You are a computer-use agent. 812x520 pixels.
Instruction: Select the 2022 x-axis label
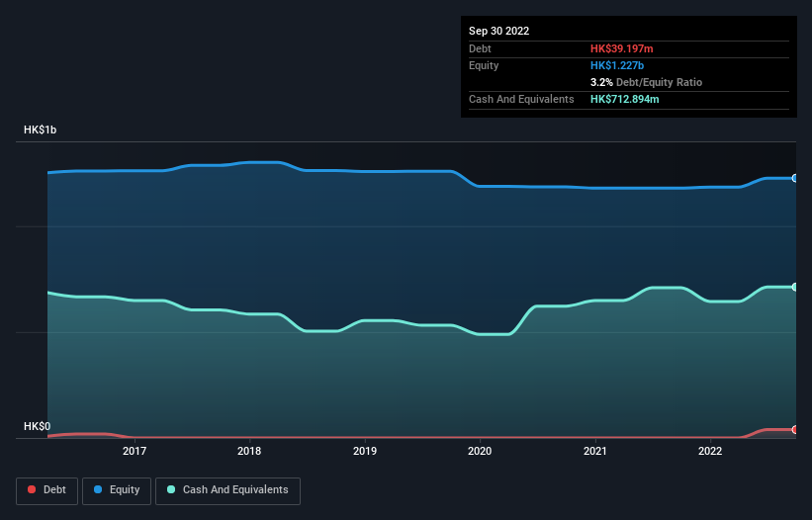coord(710,451)
